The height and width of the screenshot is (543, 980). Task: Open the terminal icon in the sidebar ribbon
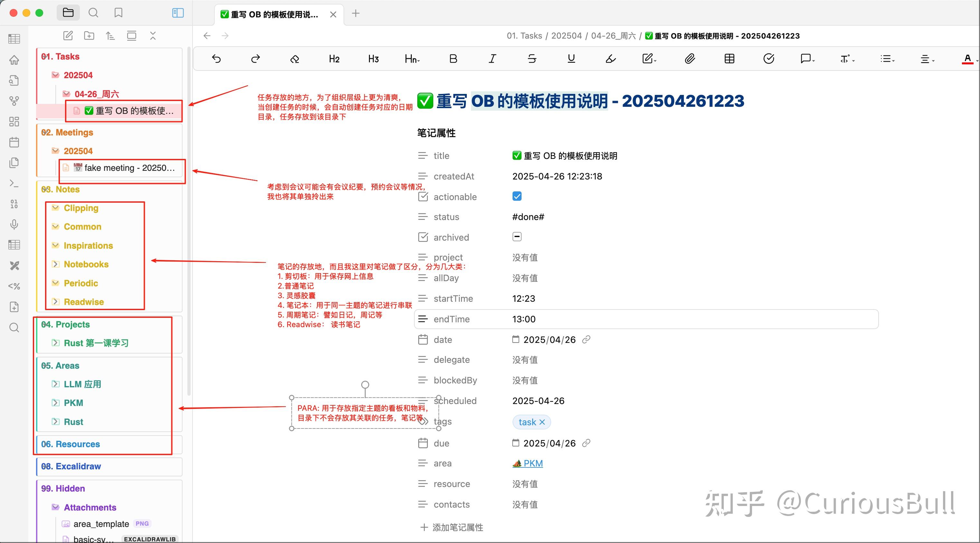pos(14,183)
